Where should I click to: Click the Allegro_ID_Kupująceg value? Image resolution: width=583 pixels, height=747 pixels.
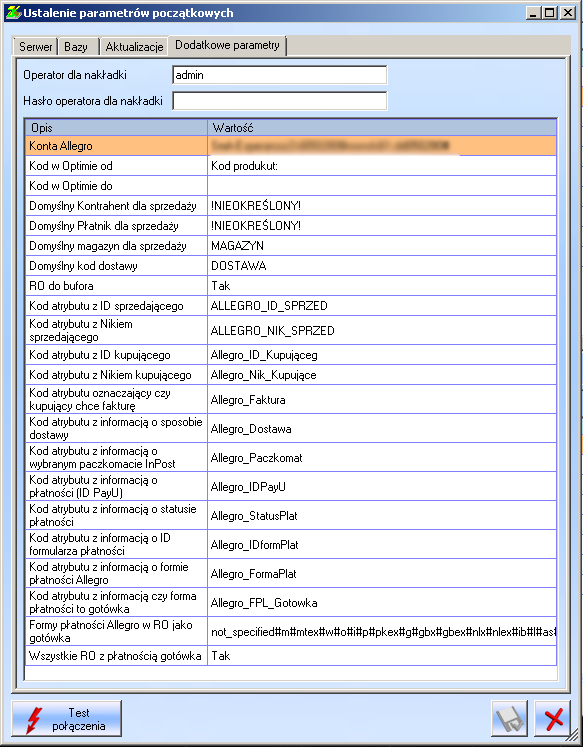point(382,355)
